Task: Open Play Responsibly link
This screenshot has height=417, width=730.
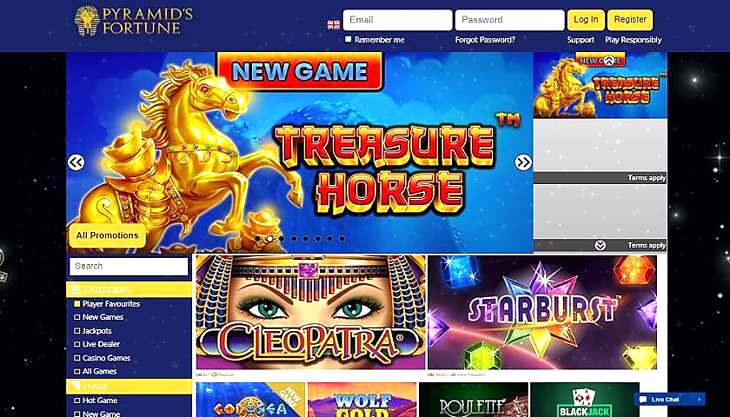Action: point(633,40)
